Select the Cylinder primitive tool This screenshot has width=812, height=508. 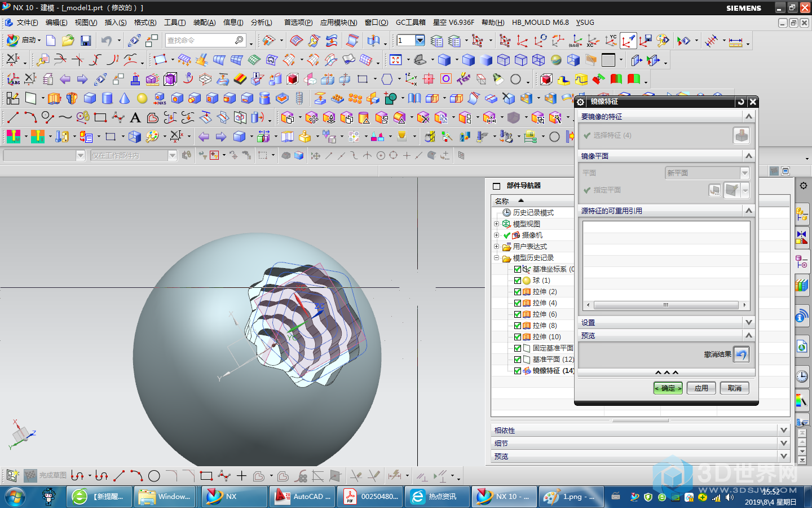[x=107, y=99]
